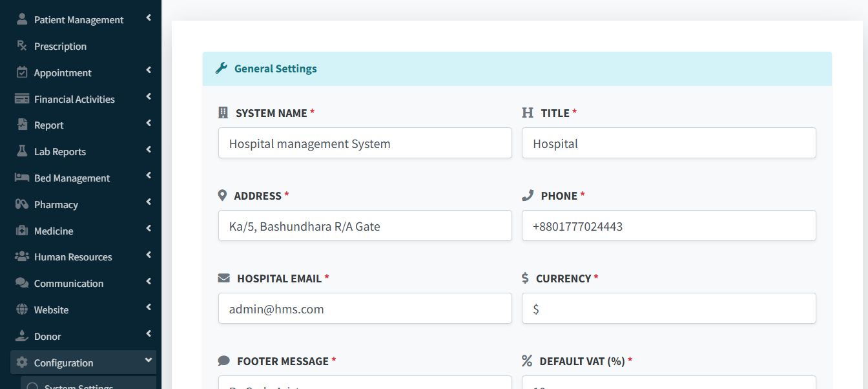Collapse the Configuration menu chevron
Screen dimensions: 868x389
point(149,361)
